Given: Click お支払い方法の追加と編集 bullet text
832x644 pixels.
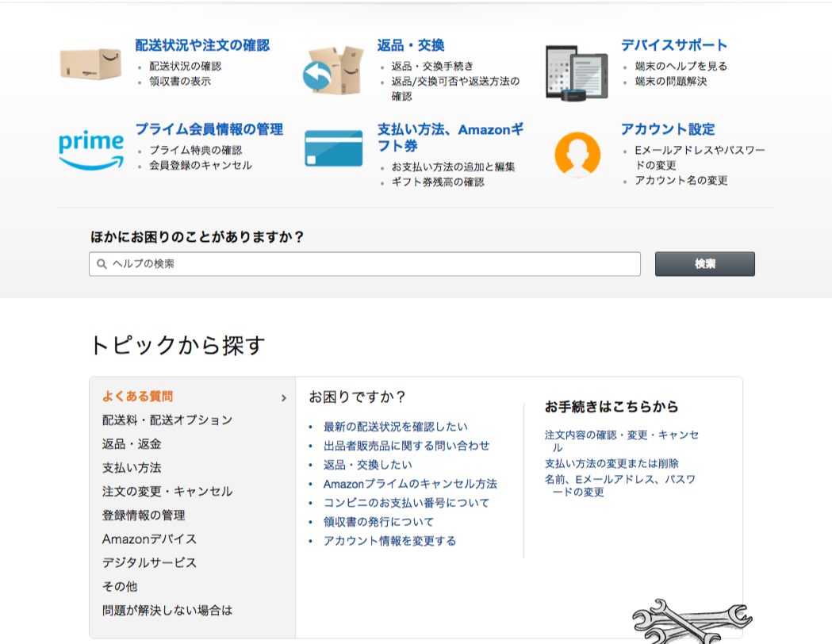Looking at the screenshot, I should click(x=453, y=167).
